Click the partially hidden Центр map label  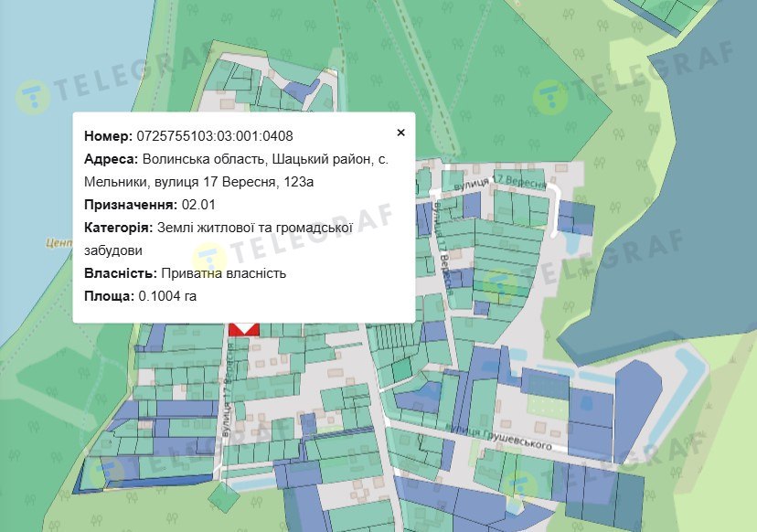coord(59,242)
